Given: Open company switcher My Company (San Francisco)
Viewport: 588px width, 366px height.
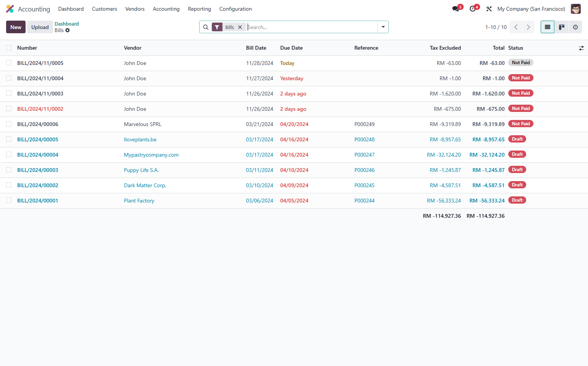Looking at the screenshot, I should [531, 9].
